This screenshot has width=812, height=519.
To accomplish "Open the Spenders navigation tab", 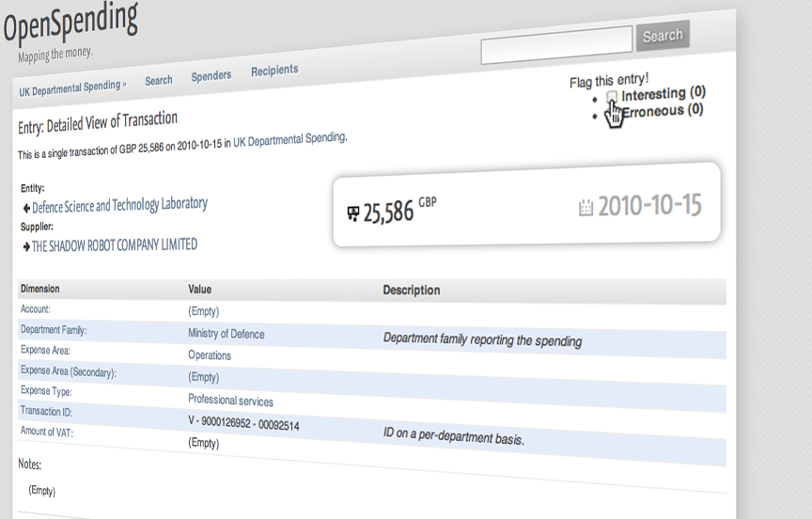I will [x=211, y=75].
